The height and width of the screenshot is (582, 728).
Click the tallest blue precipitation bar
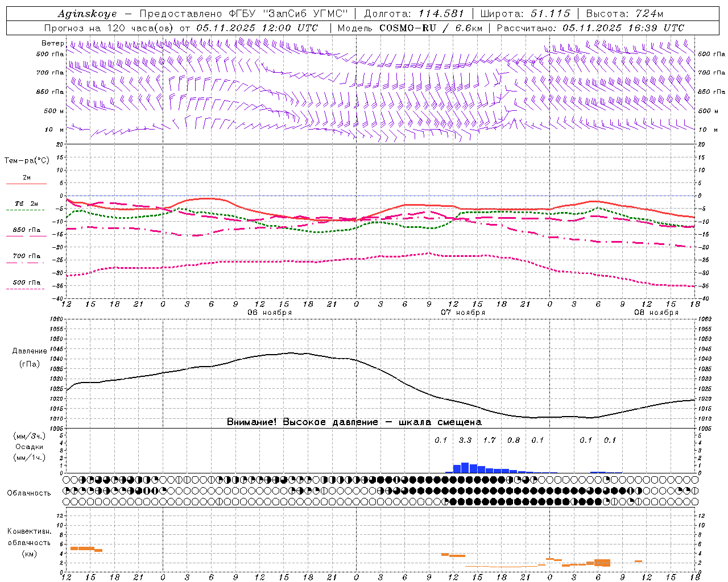pyautogui.click(x=465, y=468)
